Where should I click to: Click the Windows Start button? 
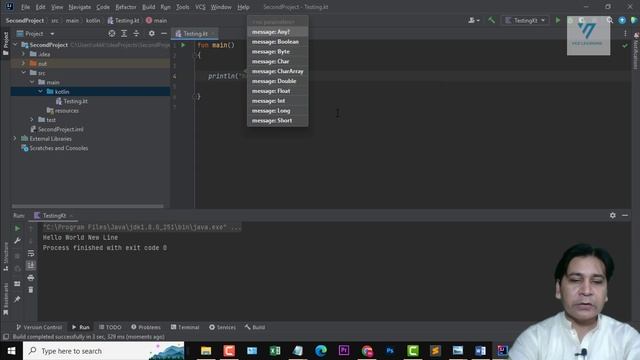pos(11,351)
